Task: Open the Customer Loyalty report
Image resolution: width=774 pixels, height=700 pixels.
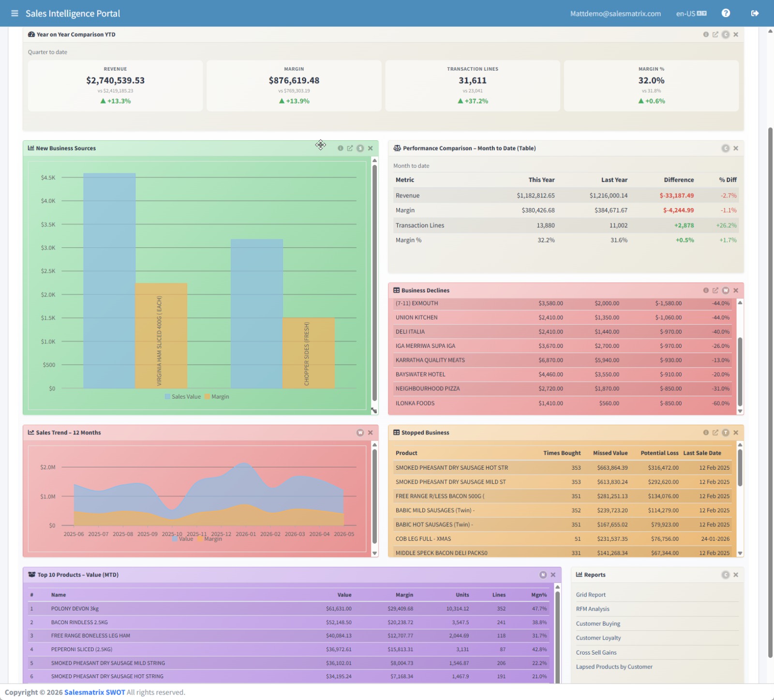Action: point(598,638)
